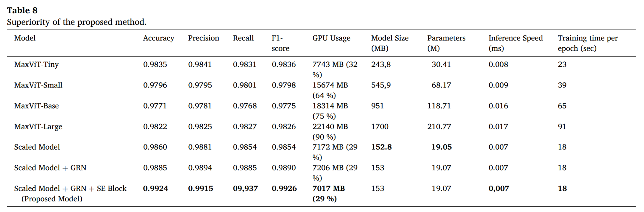The width and height of the screenshot is (644, 212).
Task: Click the model size value 1700
Action: click(x=380, y=126)
